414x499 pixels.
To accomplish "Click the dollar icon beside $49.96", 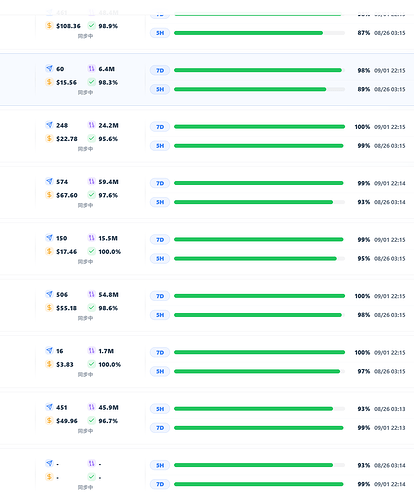I will pos(49,420).
